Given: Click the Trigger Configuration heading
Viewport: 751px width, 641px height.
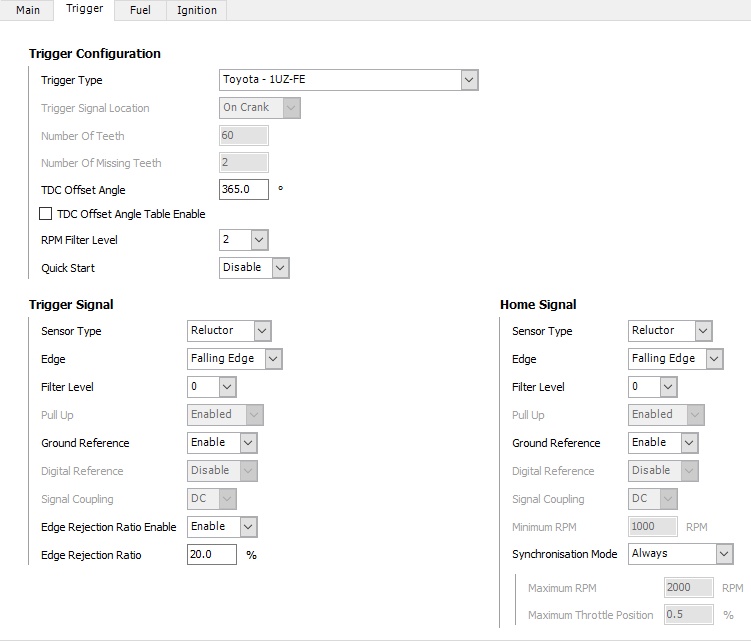Looking at the screenshot, I should (95, 54).
